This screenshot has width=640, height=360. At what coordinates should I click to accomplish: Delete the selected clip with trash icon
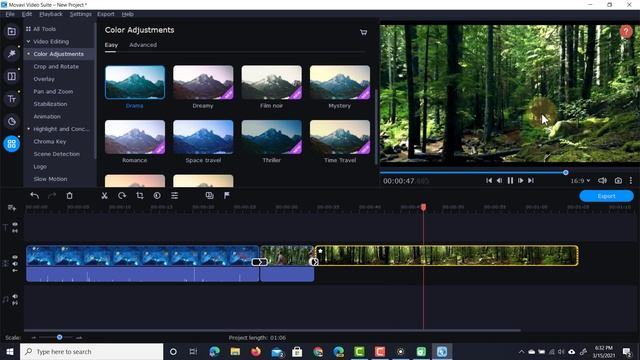69,196
